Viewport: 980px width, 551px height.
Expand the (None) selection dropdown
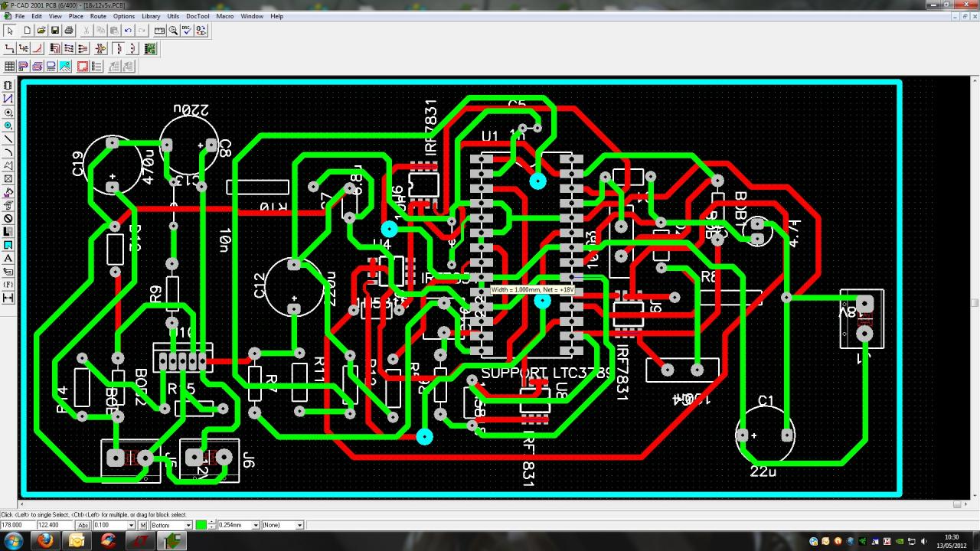coord(299,525)
